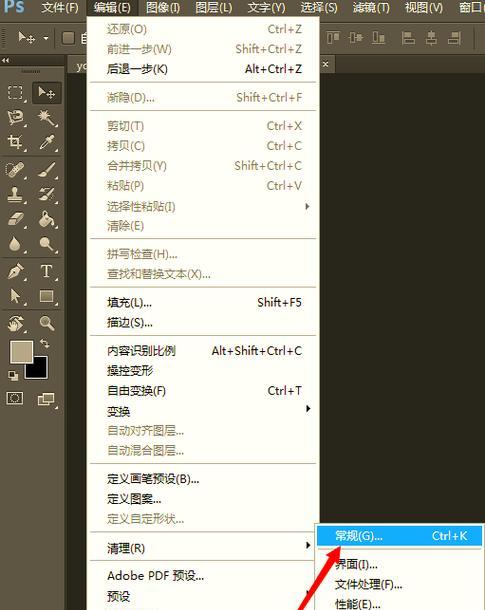Close the 编辑(E) menu
This screenshot has height=610, width=485.
[112, 7]
